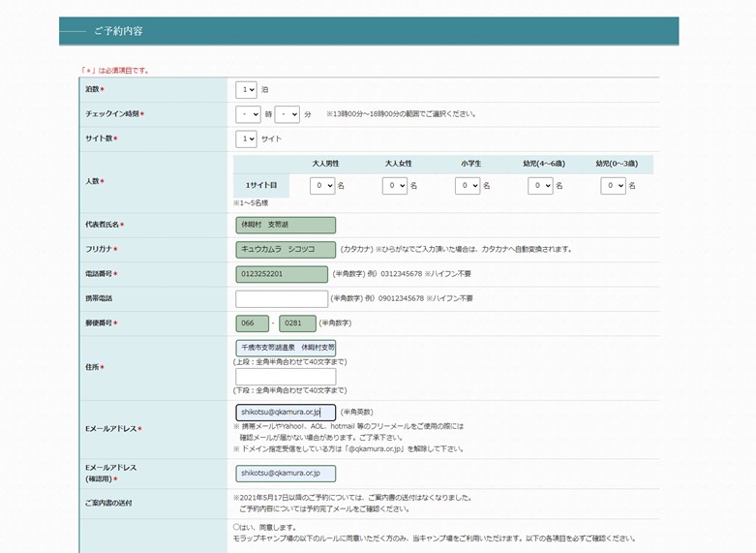This screenshot has width=756, height=553.
Task: Click the ご案内書の送付 label
Action: (x=108, y=503)
